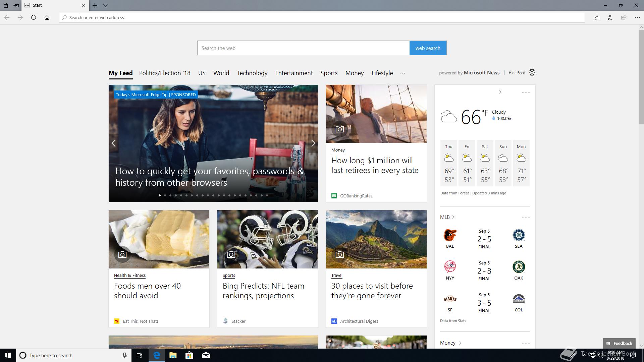Open Bing Predicts NFL rankings article
The width and height of the screenshot is (644, 362).
[x=263, y=291]
